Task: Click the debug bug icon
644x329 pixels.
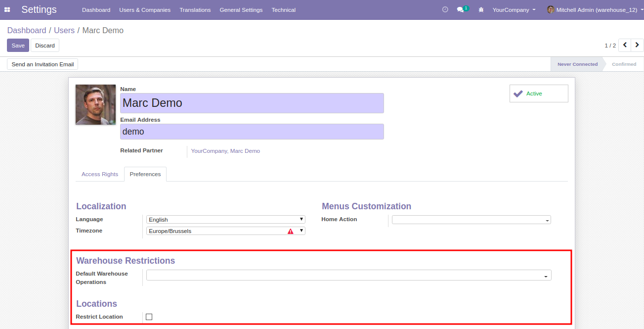Action: pos(481,10)
